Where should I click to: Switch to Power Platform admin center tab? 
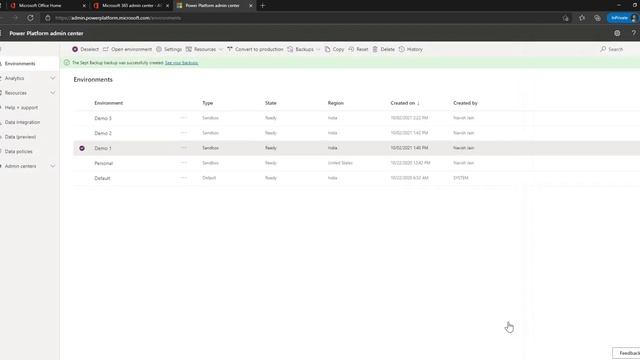(x=214, y=6)
